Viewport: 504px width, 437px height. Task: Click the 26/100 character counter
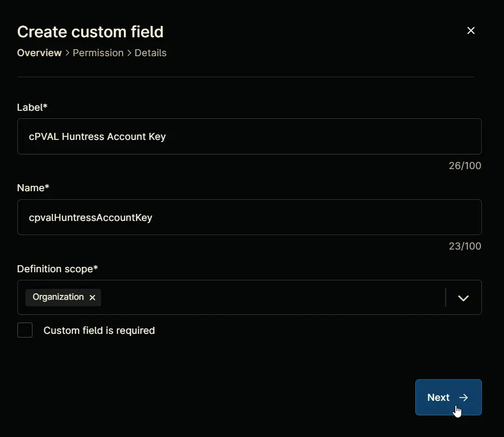(465, 166)
